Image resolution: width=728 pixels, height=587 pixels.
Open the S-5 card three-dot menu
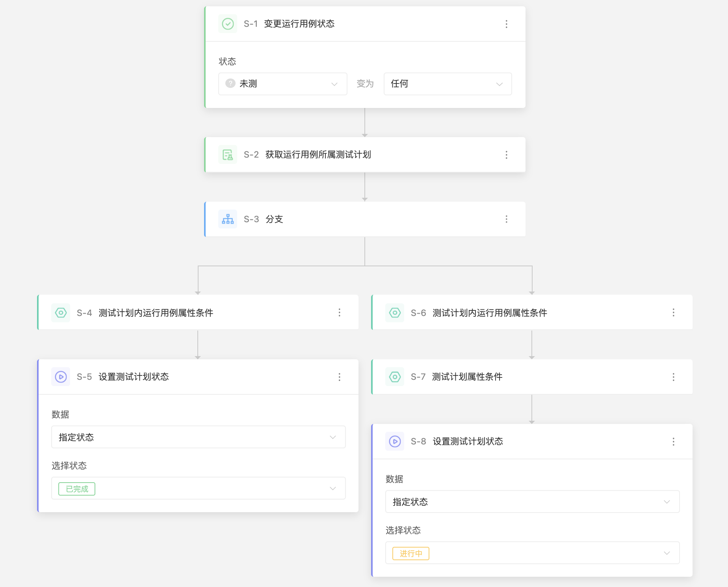point(339,377)
